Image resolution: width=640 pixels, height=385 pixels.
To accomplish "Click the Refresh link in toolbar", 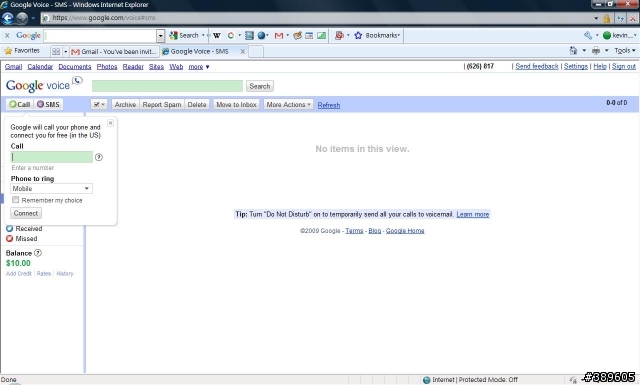I will [x=329, y=105].
